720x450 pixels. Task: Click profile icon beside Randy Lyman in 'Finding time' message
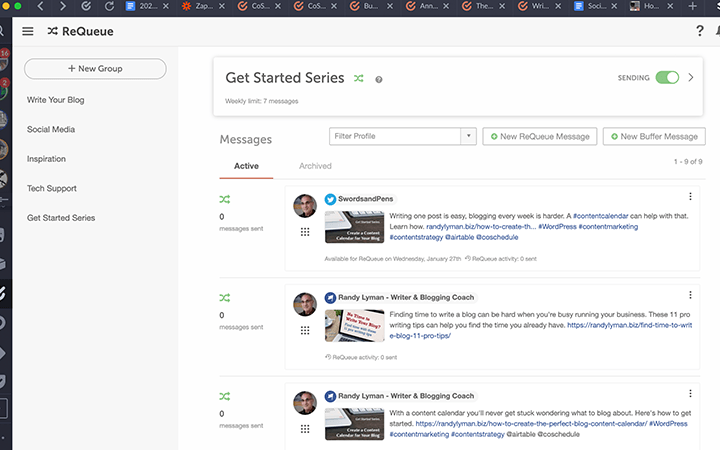[x=330, y=298]
